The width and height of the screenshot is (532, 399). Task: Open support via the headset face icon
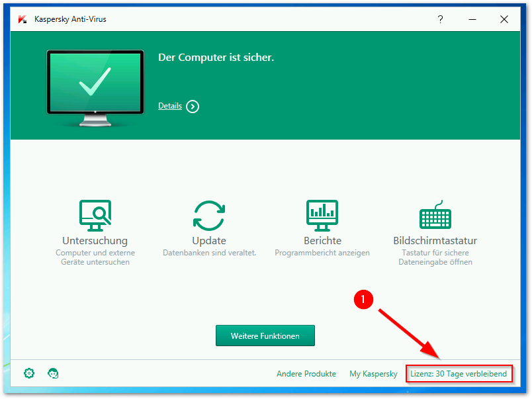[x=53, y=373]
